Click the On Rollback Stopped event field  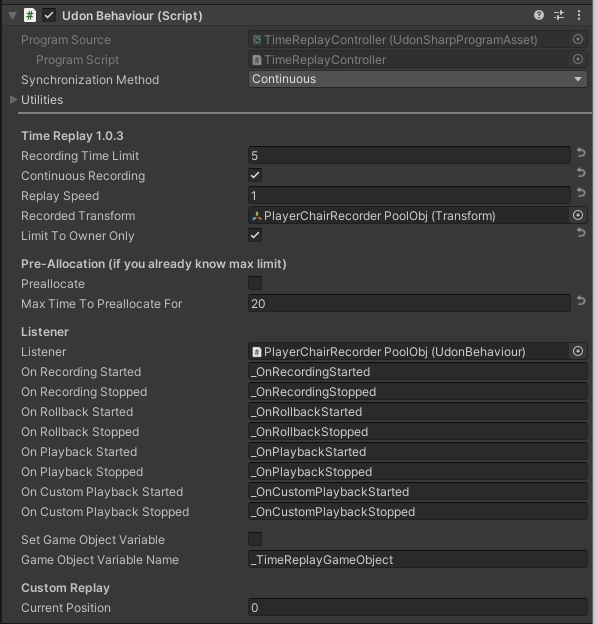418,432
